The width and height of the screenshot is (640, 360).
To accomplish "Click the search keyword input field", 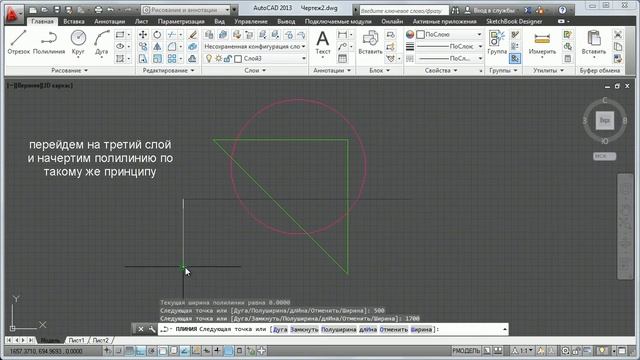I will [404, 10].
